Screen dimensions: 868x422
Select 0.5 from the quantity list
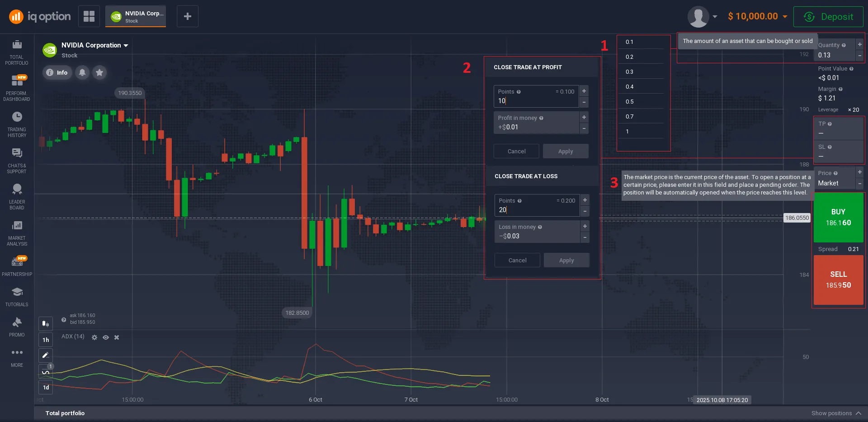[629, 102]
